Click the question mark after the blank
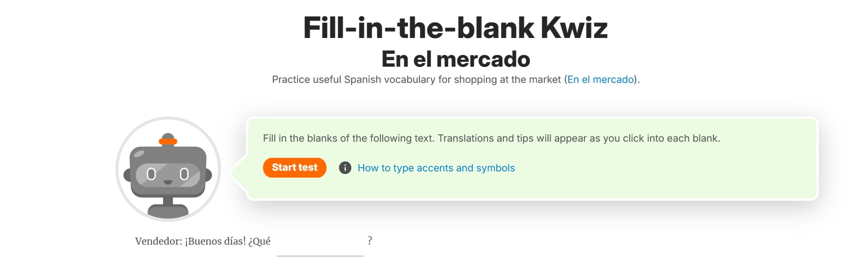Viewport: 868px width, 280px height. [370, 241]
